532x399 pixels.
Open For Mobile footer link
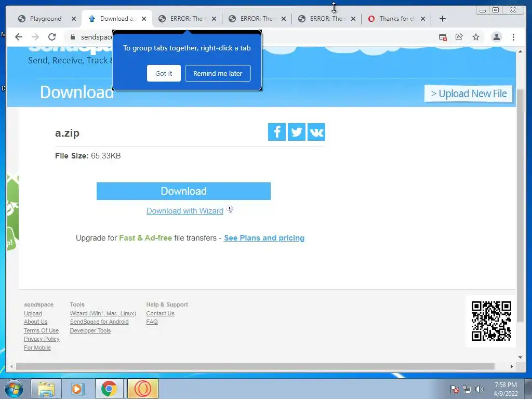click(x=37, y=348)
